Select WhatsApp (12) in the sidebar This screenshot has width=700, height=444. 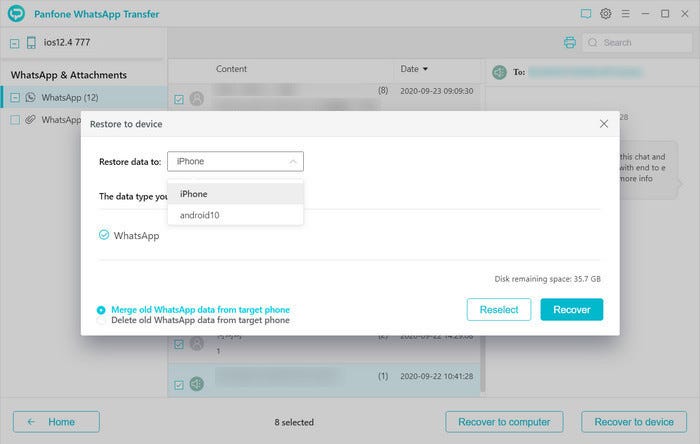84,97
